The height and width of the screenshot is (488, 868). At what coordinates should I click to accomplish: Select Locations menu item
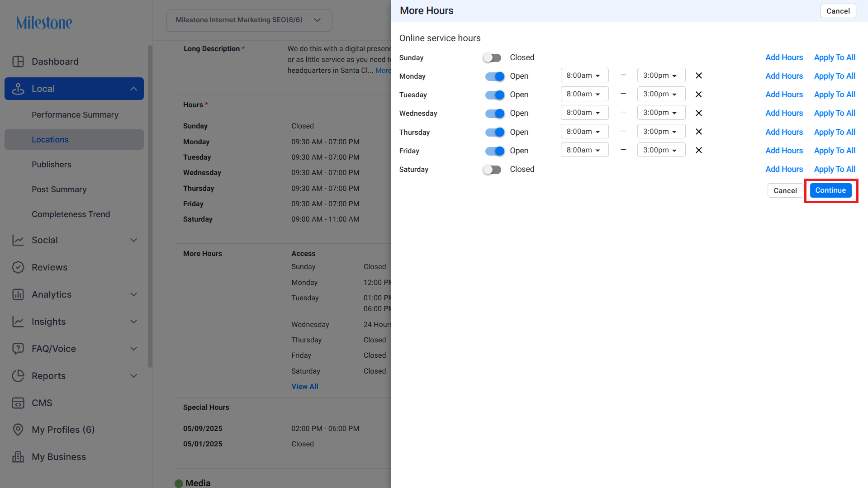coord(74,140)
